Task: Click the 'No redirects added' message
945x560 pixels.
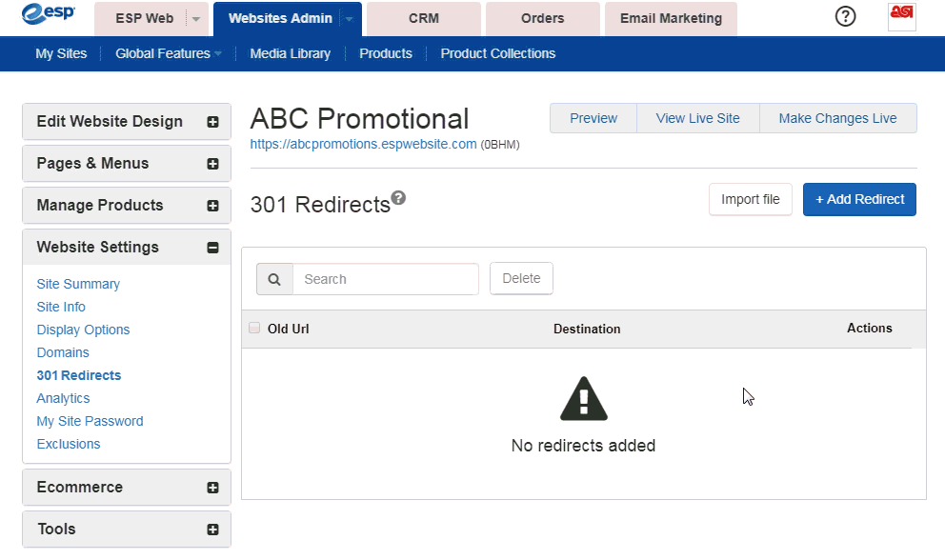Action: coord(583,446)
